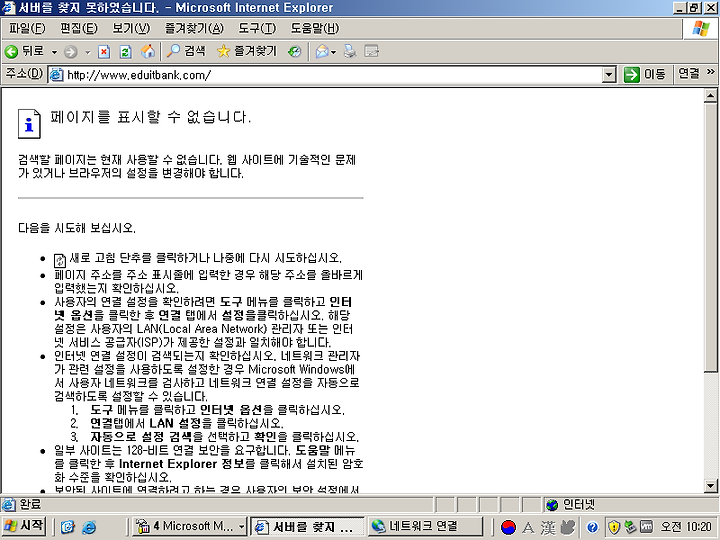Click the Korean IME taegeuk icon
Viewport: 720px width, 540px height.
(x=508, y=527)
